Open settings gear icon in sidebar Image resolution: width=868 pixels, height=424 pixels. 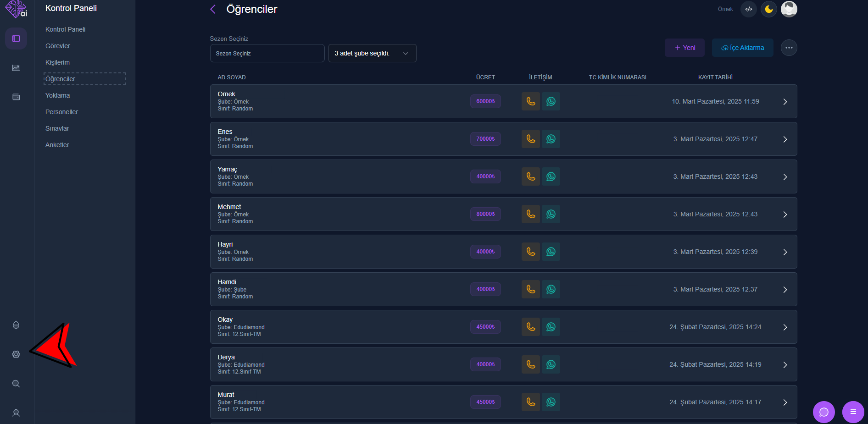[x=16, y=354]
